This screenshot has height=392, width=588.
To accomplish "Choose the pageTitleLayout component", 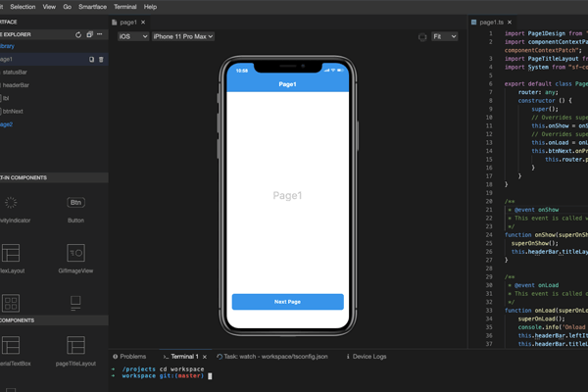I will [x=75, y=347].
